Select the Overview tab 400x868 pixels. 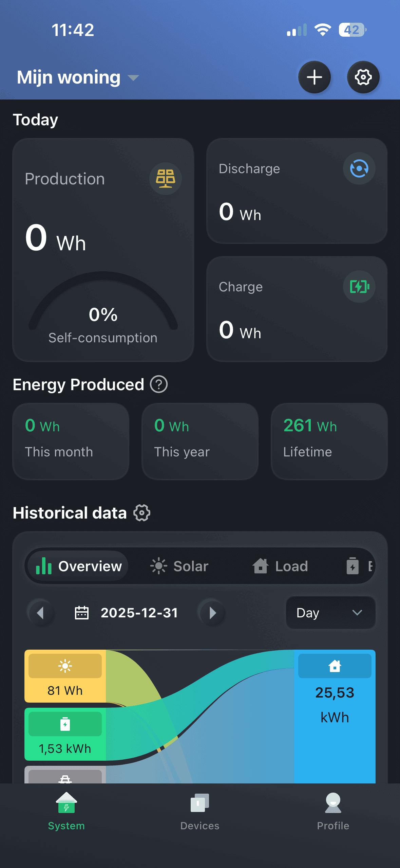tap(79, 566)
